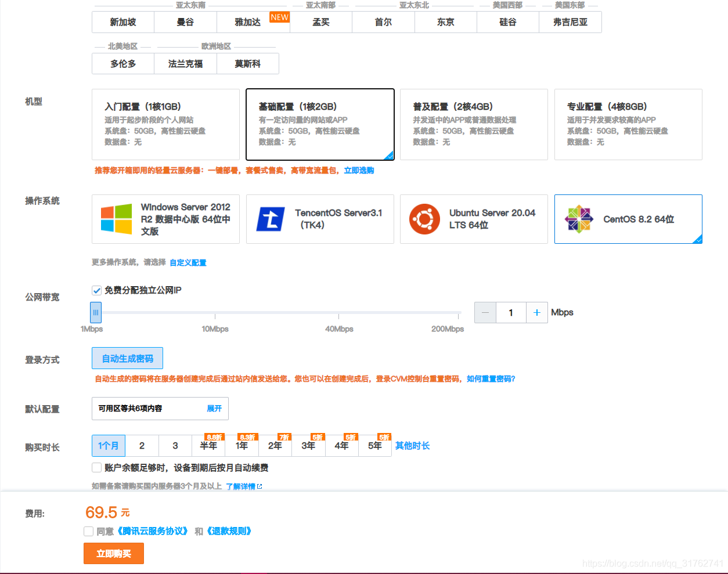Choose 专业配置 (4核8GB) machine type
Screen dimensions: 728x574
coord(628,124)
